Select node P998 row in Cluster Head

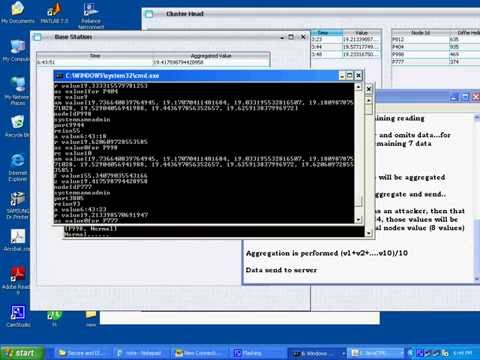click(436, 54)
